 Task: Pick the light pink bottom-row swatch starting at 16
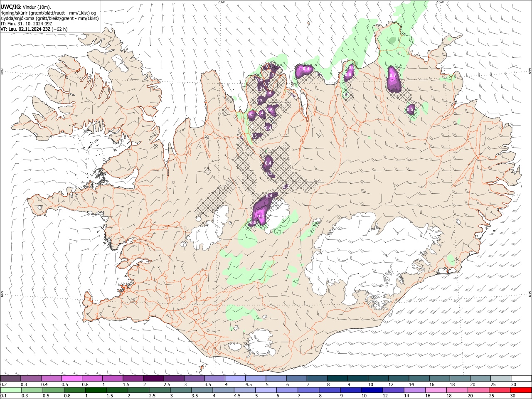436,390
